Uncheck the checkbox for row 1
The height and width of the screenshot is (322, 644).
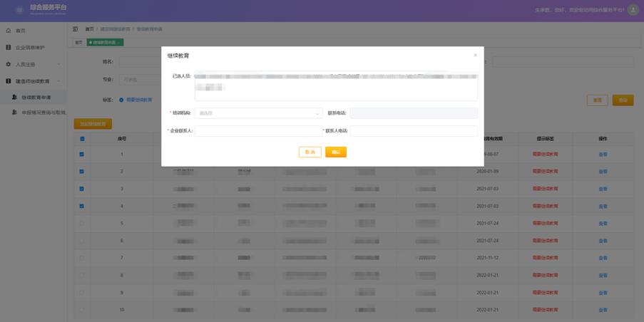pyautogui.click(x=82, y=154)
